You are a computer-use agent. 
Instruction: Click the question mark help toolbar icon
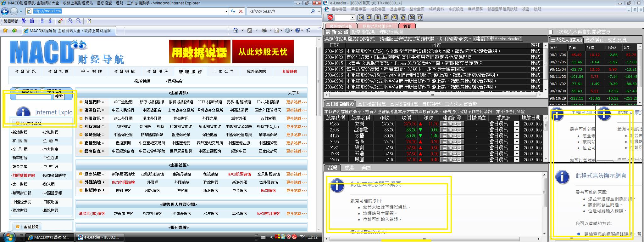tap(89, 21)
